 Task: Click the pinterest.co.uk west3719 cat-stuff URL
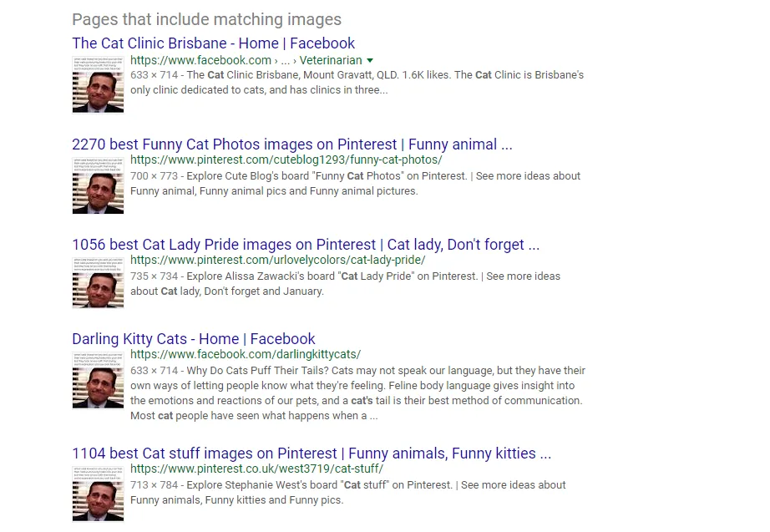pyautogui.click(x=256, y=469)
